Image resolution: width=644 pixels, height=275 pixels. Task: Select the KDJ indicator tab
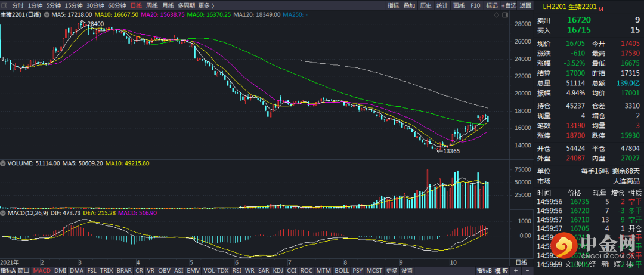(x=278, y=270)
